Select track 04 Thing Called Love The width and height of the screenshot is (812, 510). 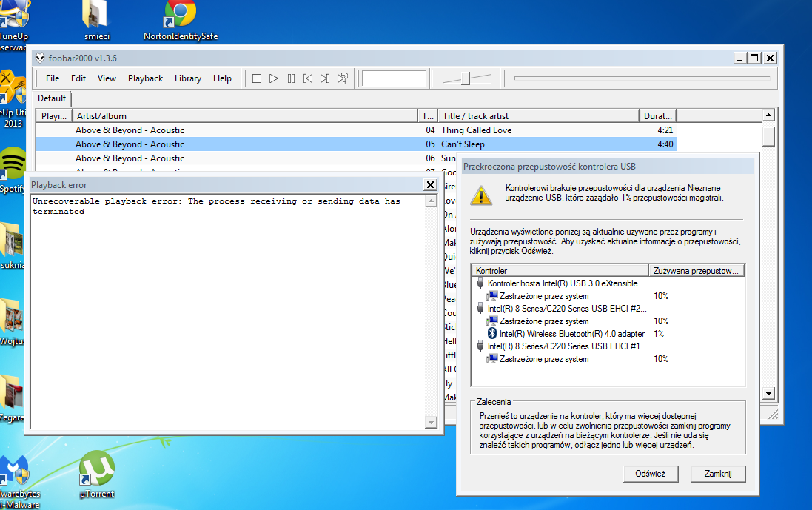click(356, 130)
